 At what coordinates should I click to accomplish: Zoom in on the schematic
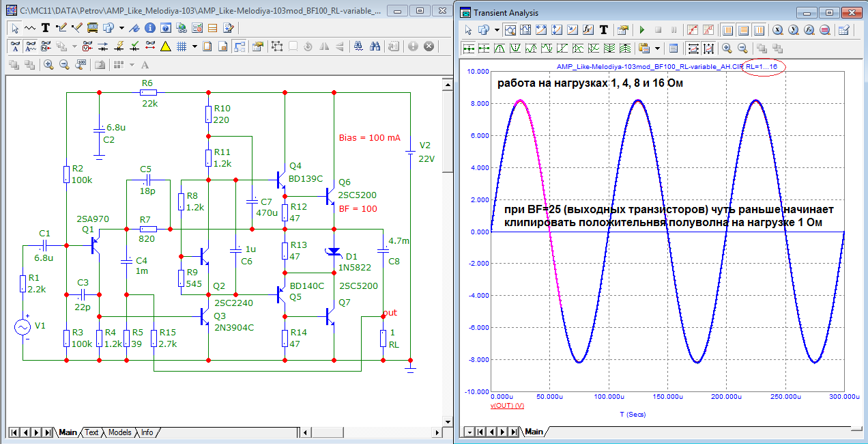pos(48,65)
